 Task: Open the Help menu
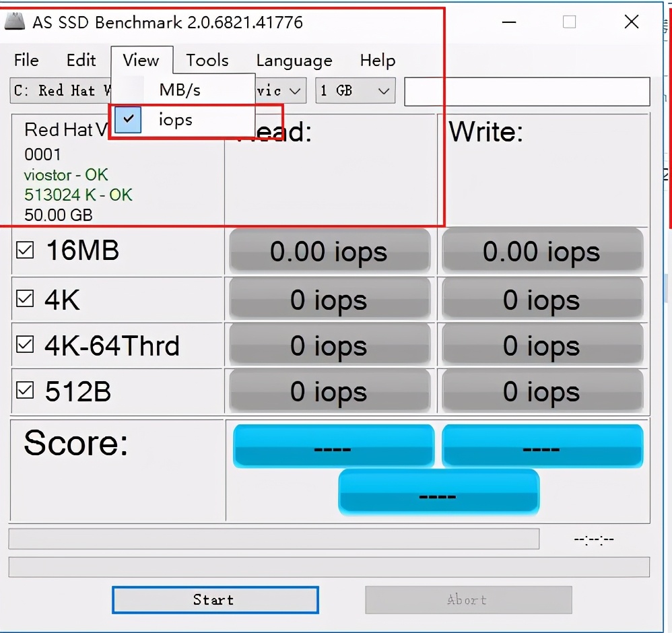[378, 60]
